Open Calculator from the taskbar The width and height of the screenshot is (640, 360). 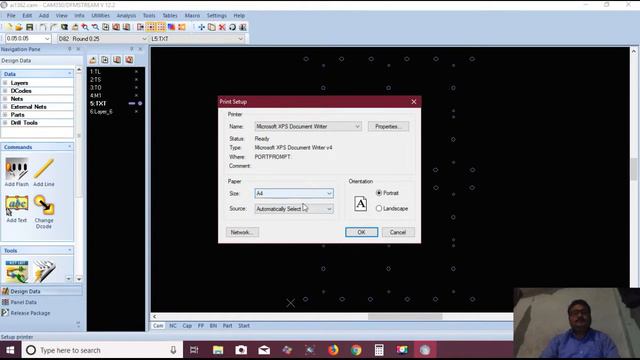point(379,350)
